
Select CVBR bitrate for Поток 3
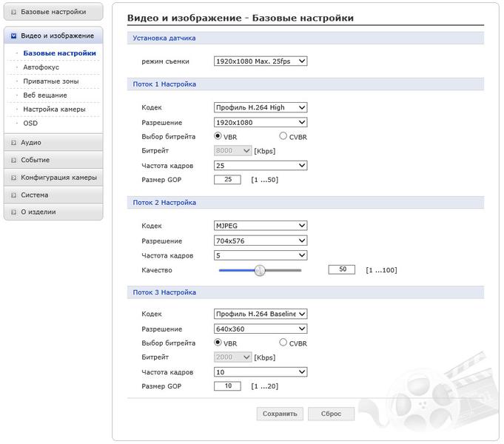(x=283, y=343)
